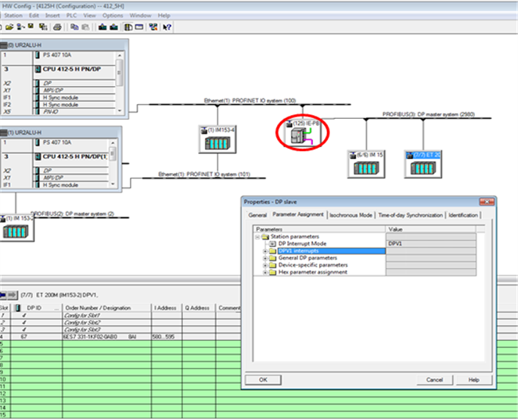
Task: Click the DPV1 value of DP Interrupt Mode
Action: pyautogui.click(x=431, y=244)
